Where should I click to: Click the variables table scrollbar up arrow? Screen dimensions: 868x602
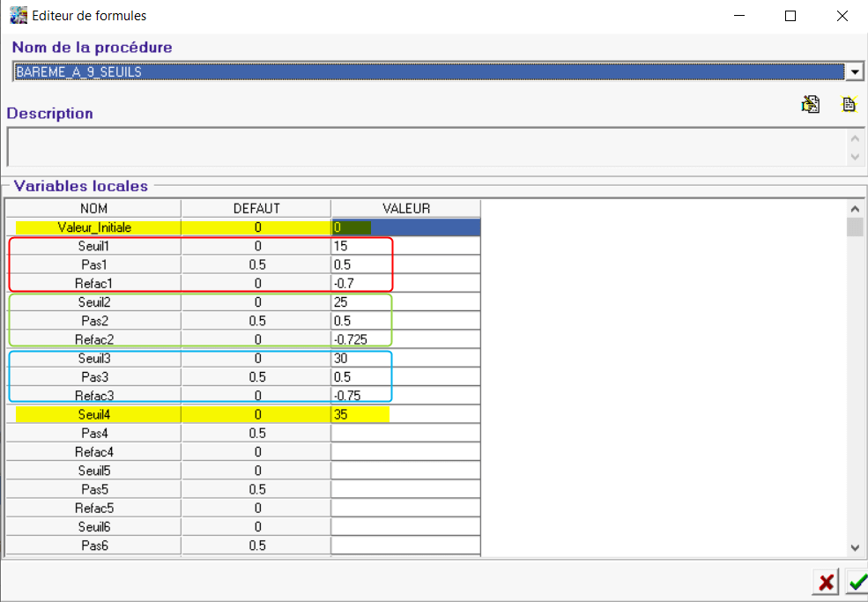pos(854,210)
